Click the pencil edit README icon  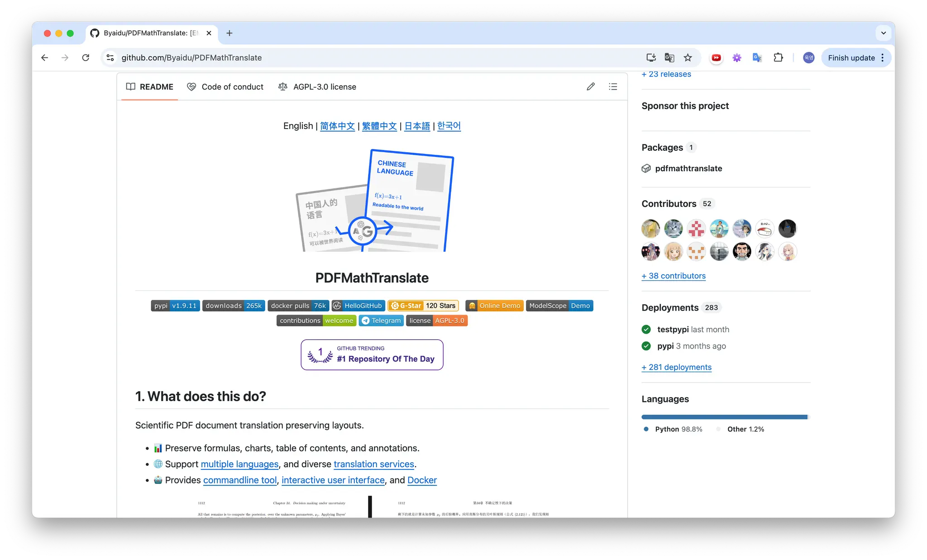click(x=591, y=86)
